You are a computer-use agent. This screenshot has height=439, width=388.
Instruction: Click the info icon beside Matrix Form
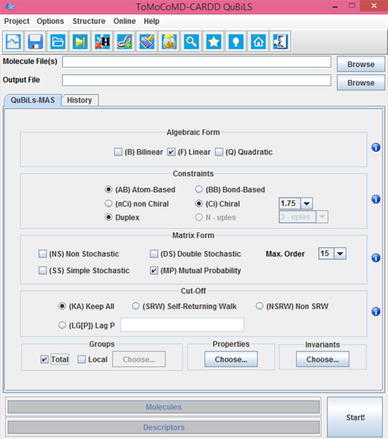(x=376, y=258)
